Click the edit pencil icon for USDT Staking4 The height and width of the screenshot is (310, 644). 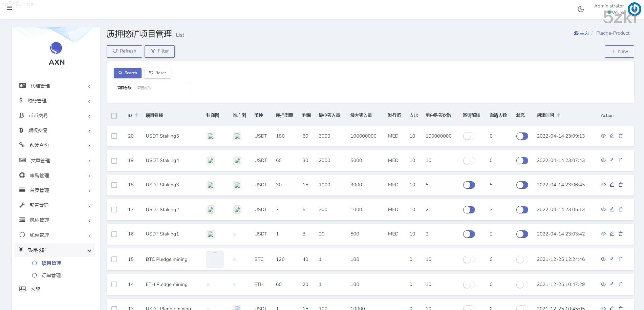click(x=612, y=160)
